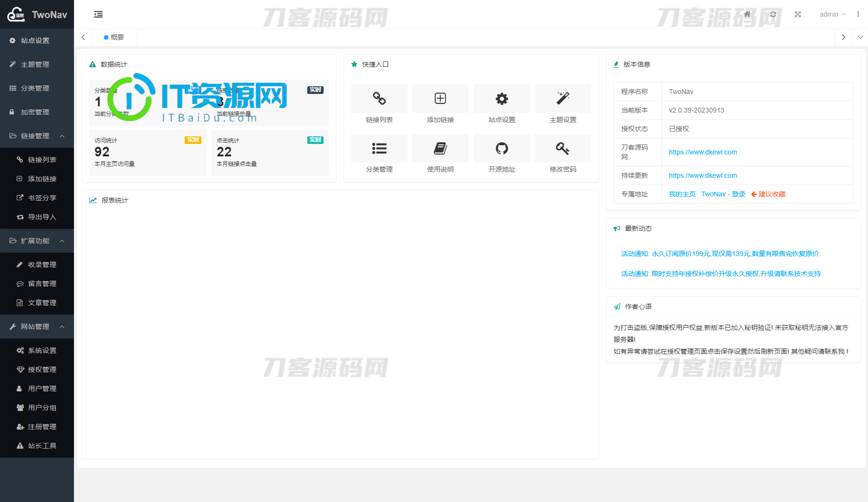This screenshot has height=502, width=868.
Task: Collapse the 链接管理 sidebar group
Action: [37, 136]
